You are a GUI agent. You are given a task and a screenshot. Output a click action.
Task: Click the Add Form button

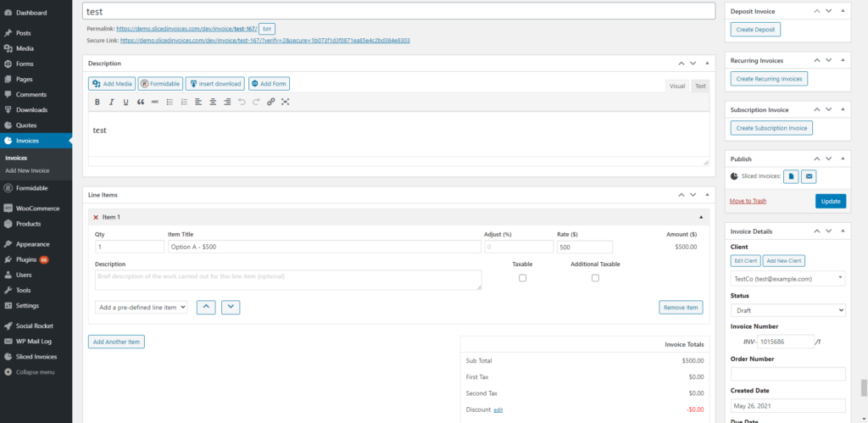point(269,84)
